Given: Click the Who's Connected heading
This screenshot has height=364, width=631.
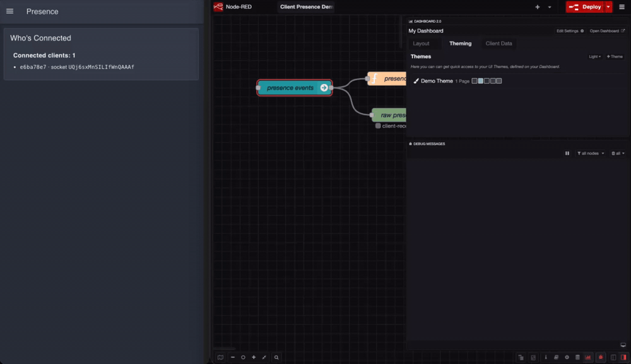Looking at the screenshot, I should 40,38.
